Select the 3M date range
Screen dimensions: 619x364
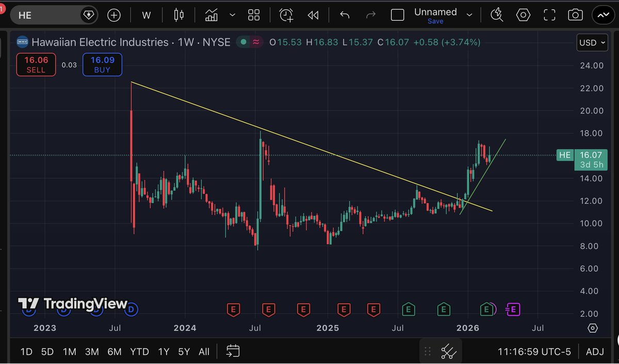92,352
